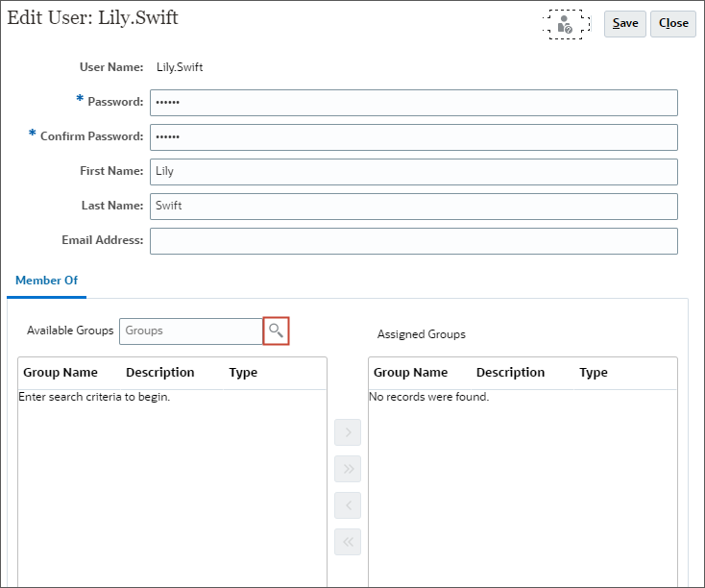Click the Last Name field containing Swift

(x=414, y=207)
